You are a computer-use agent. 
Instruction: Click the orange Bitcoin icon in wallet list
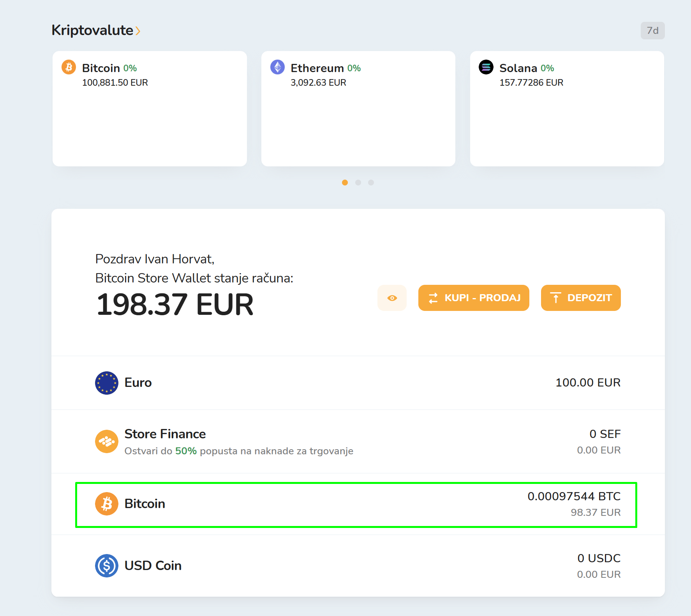(106, 504)
